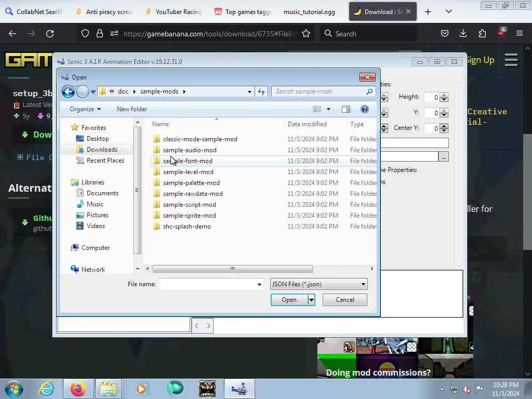Switch to the music_tutorial.ogg tab
Screen dimensions: 532x399
point(309,12)
